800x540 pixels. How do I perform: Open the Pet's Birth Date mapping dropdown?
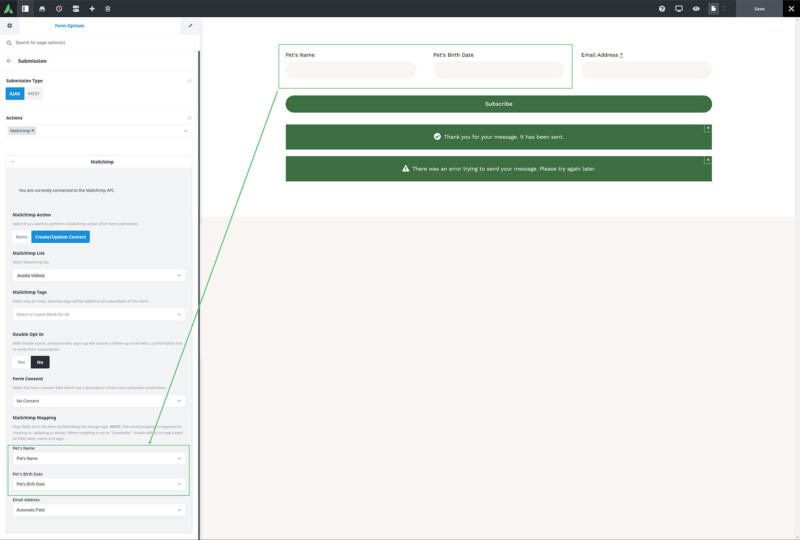point(99,484)
